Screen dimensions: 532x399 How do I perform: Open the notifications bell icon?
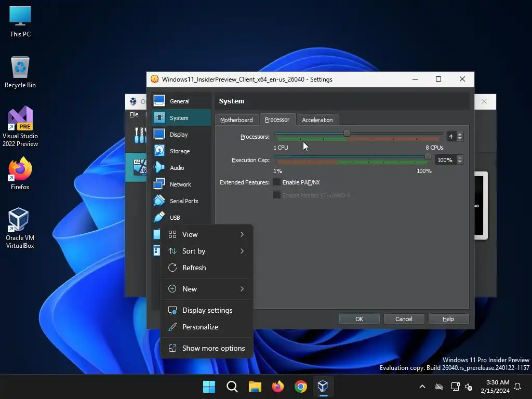click(x=518, y=387)
